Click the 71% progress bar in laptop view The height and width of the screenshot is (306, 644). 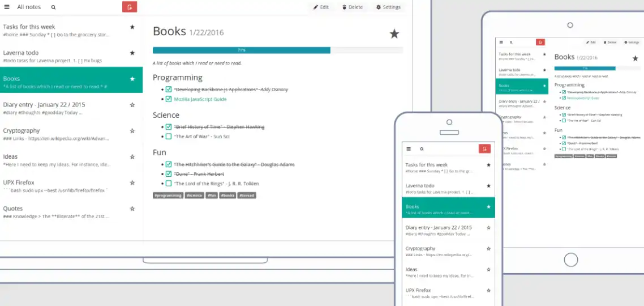(278, 50)
